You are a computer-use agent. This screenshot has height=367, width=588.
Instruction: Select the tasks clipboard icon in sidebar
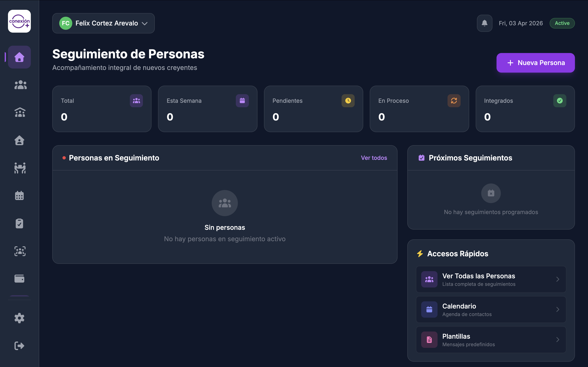pyautogui.click(x=19, y=223)
